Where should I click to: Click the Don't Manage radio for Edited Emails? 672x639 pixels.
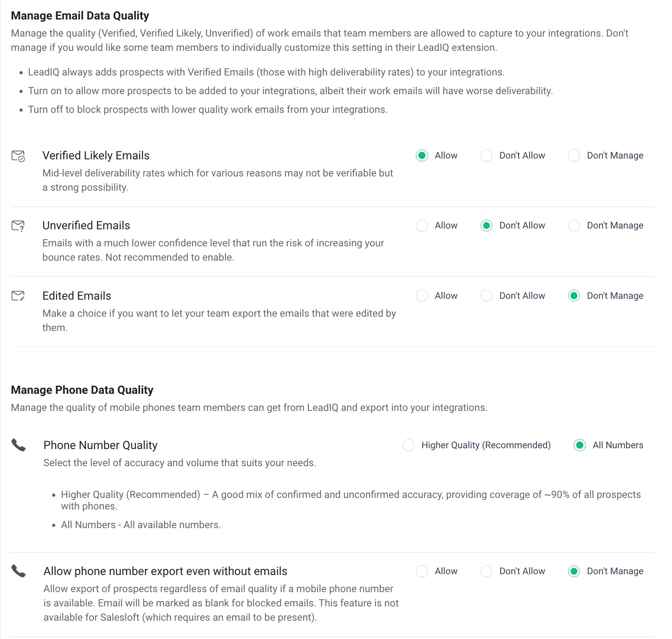pos(574,296)
